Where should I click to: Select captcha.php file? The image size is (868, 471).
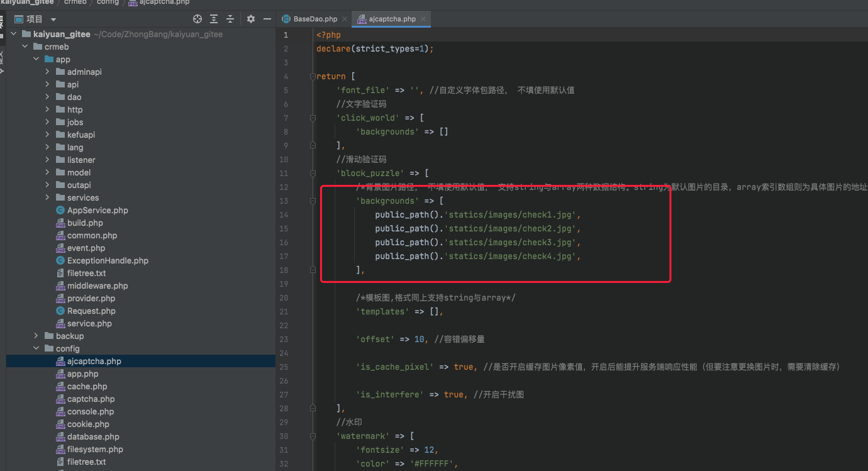(x=91, y=399)
